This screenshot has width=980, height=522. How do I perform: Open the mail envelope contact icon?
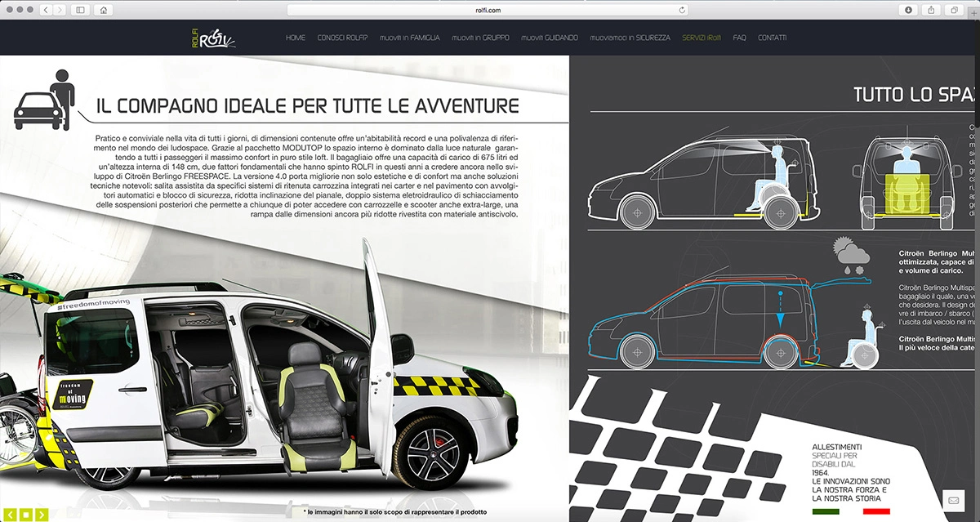coord(952,500)
